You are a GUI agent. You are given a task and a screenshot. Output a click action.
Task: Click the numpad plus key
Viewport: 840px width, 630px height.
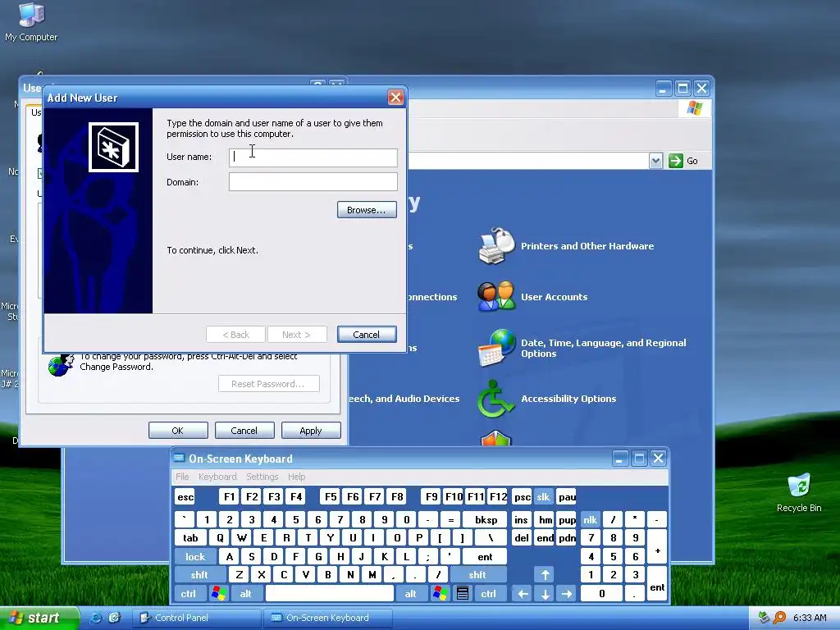pyautogui.click(x=657, y=547)
